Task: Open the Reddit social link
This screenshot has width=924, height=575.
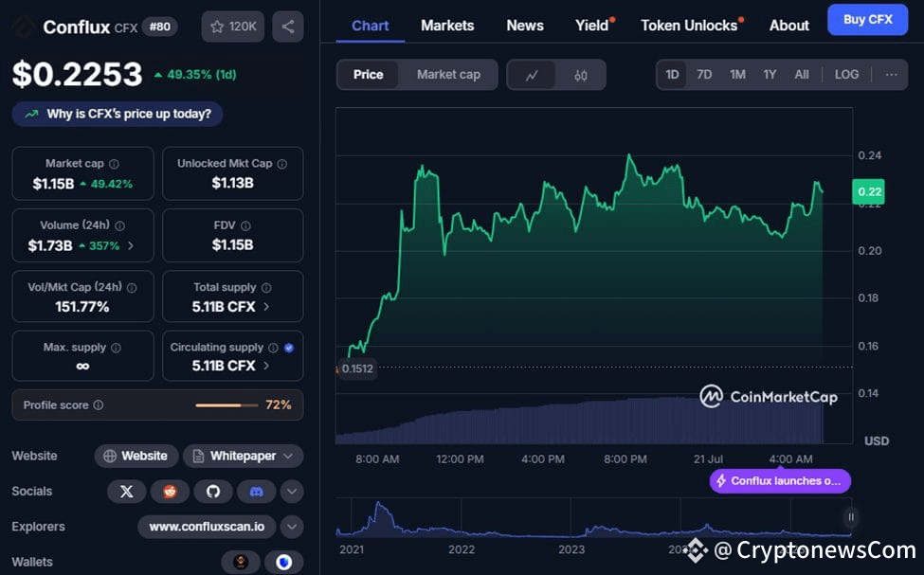Action: coord(170,492)
